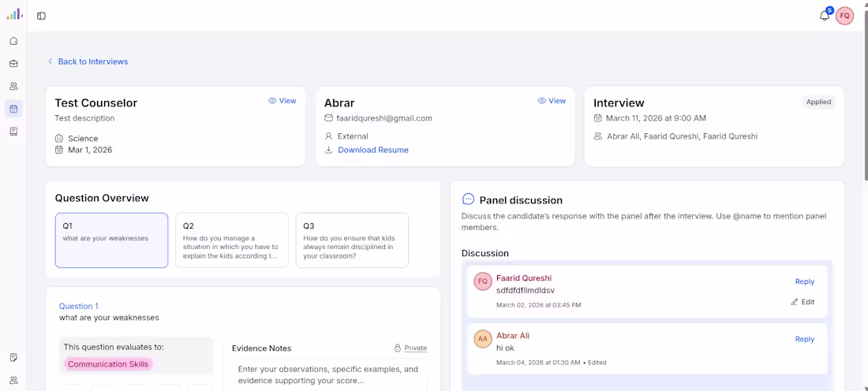The width and height of the screenshot is (868, 391).
Task: Click the interview date March 11, 2026
Action: 656,118
